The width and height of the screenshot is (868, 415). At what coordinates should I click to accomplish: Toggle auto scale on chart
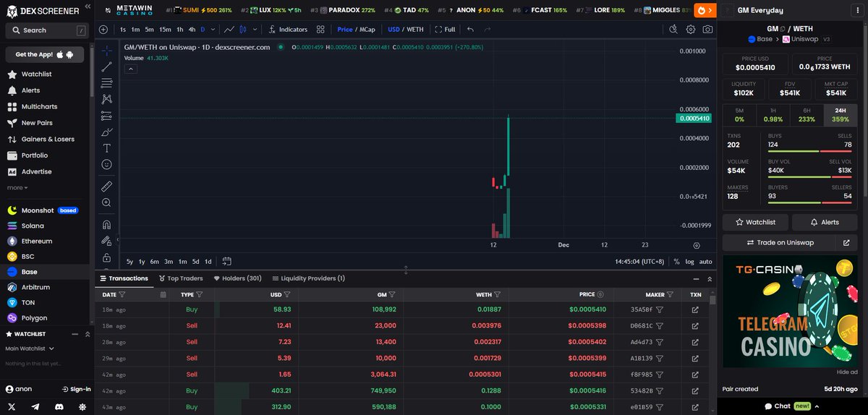[706, 261]
